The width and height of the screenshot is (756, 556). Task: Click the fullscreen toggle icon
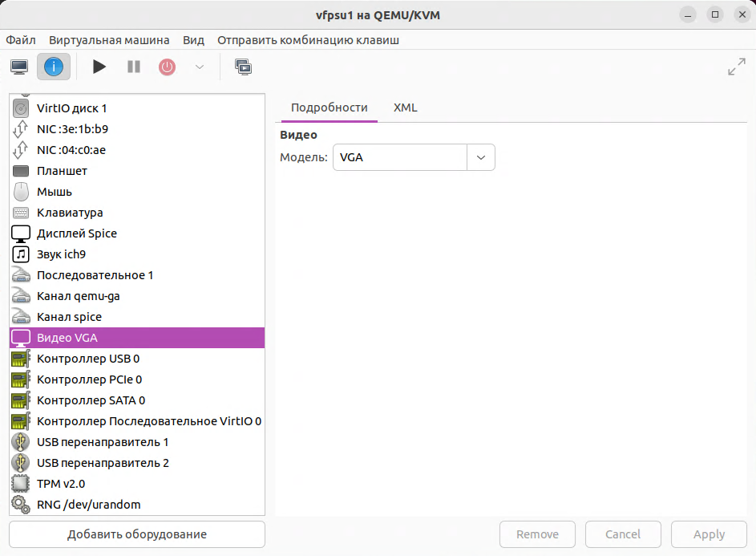click(x=736, y=67)
